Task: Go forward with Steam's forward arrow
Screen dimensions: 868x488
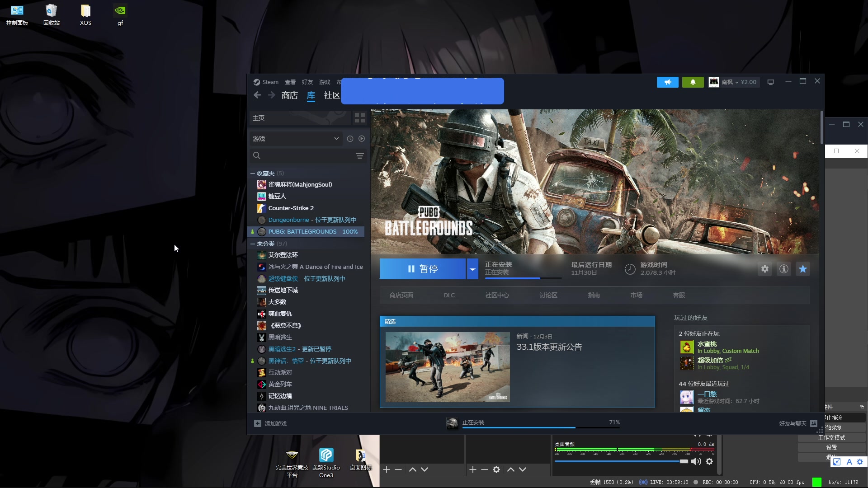Action: point(271,95)
